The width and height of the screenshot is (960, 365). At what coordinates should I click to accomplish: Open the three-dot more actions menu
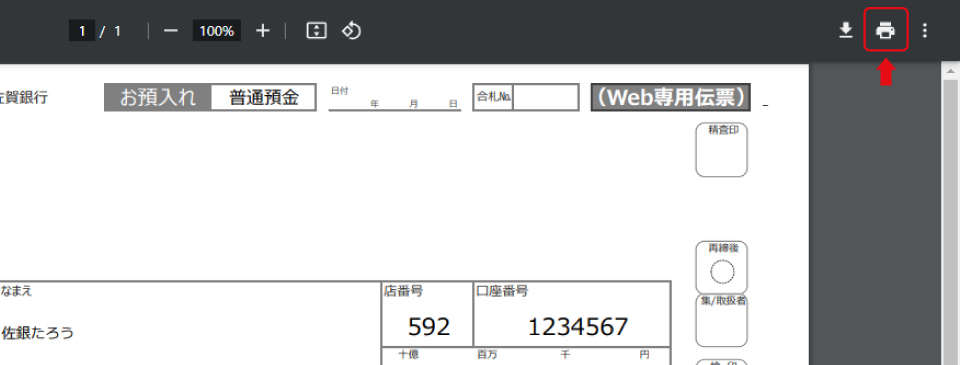pyautogui.click(x=924, y=31)
